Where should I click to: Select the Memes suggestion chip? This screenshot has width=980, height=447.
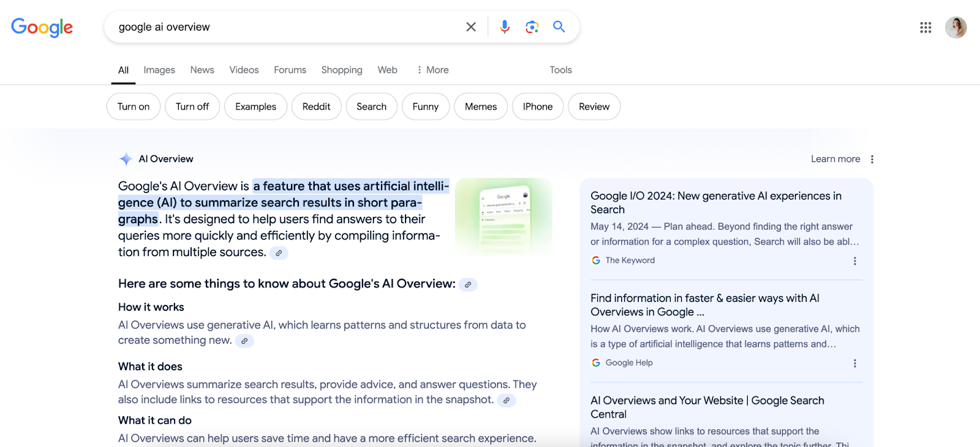point(481,107)
